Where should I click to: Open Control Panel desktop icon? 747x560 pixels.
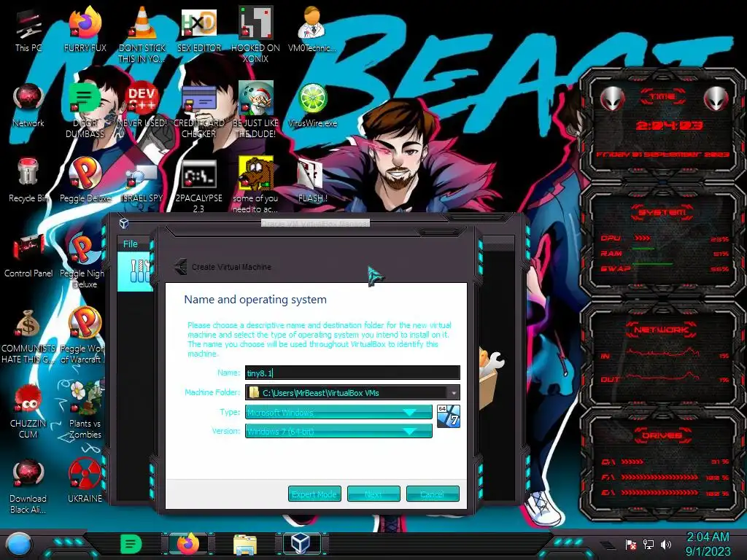click(28, 255)
